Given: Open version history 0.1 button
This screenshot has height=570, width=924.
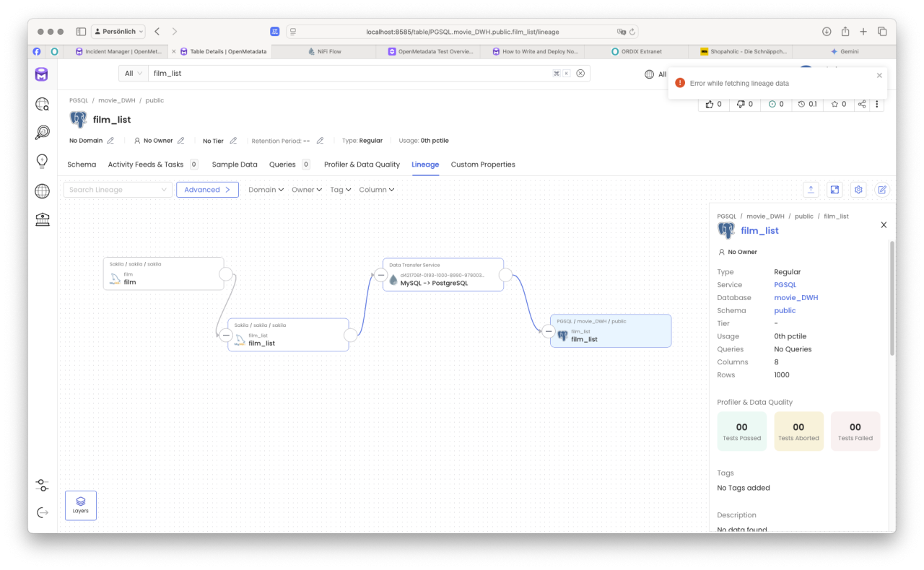Looking at the screenshot, I should (x=807, y=104).
